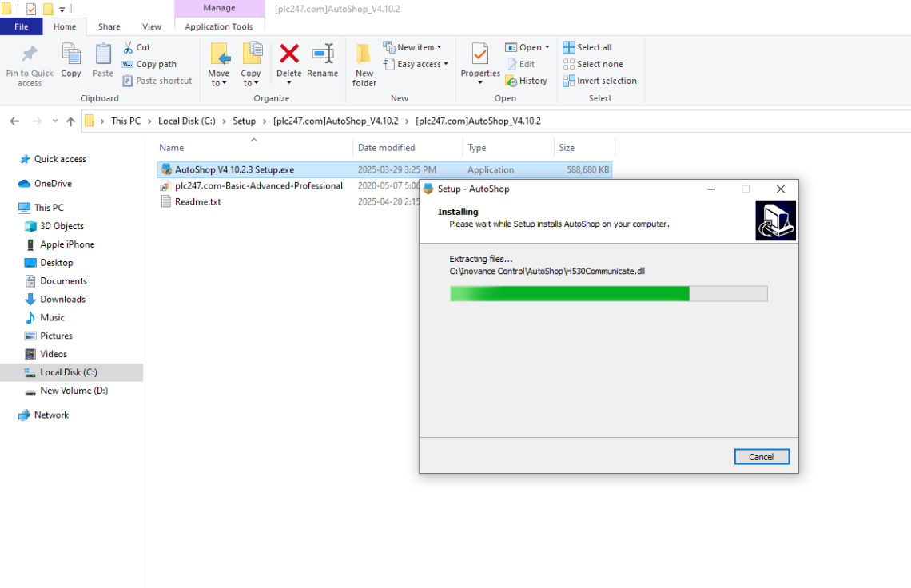
Task: Click the quick toolbar properties check icon
Action: [x=31, y=9]
